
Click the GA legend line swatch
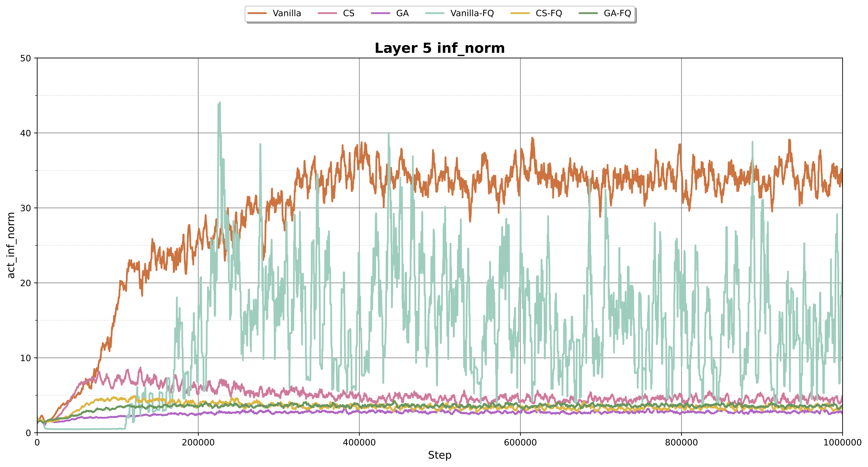(x=380, y=13)
